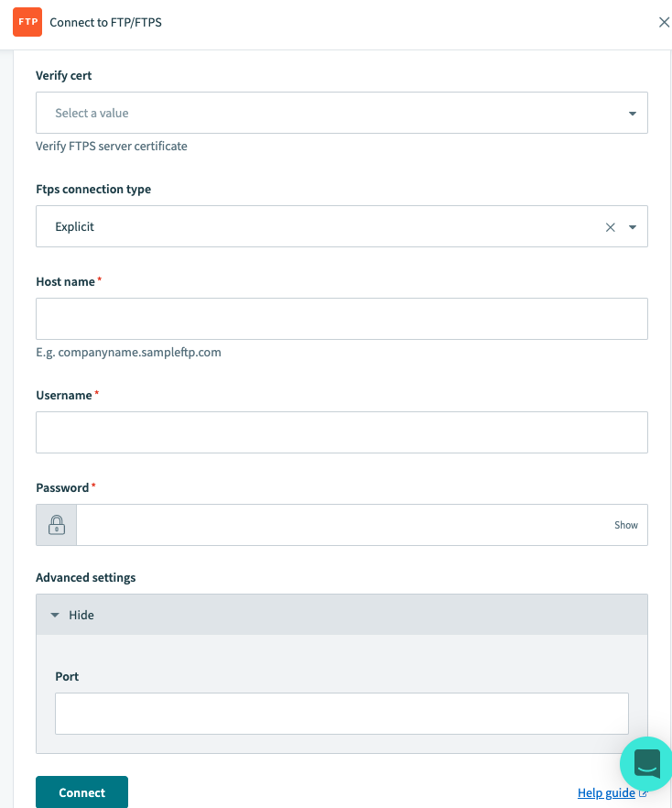Click the Select a value placeholder text

tap(92, 114)
